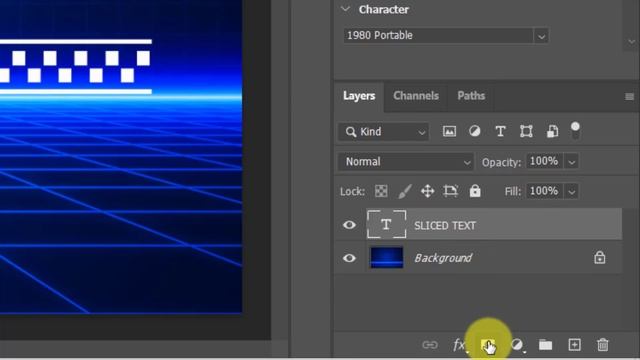Click the Fill 100% field

click(544, 191)
